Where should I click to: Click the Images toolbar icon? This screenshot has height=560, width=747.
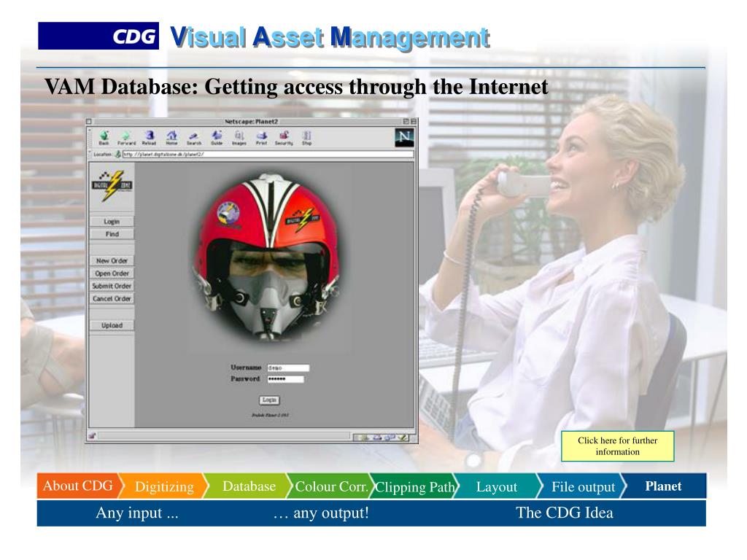pos(239,138)
